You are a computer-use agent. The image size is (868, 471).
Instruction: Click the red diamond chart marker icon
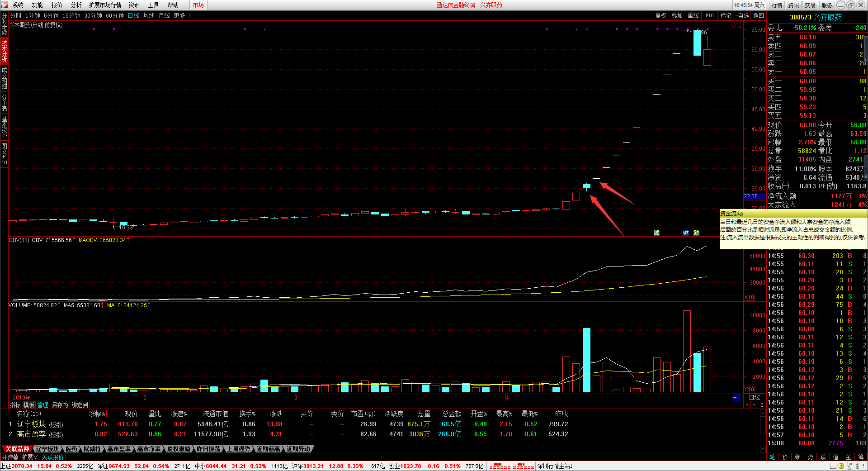733,25
